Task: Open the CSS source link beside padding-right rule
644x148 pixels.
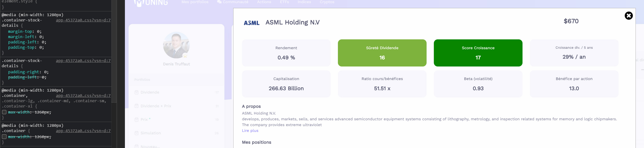Action: [83, 61]
